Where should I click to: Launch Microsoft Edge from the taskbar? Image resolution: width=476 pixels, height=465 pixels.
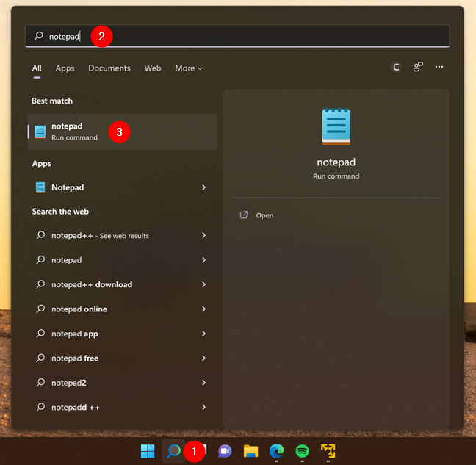(x=276, y=451)
